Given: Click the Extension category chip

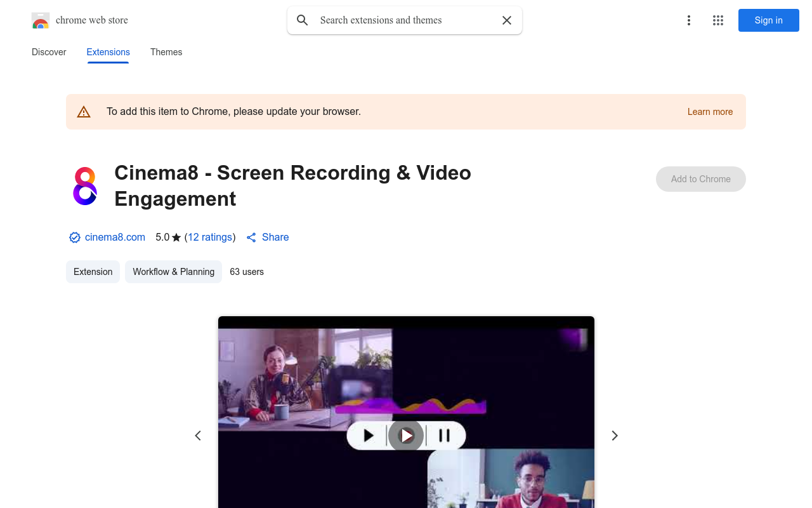Looking at the screenshot, I should click(93, 272).
